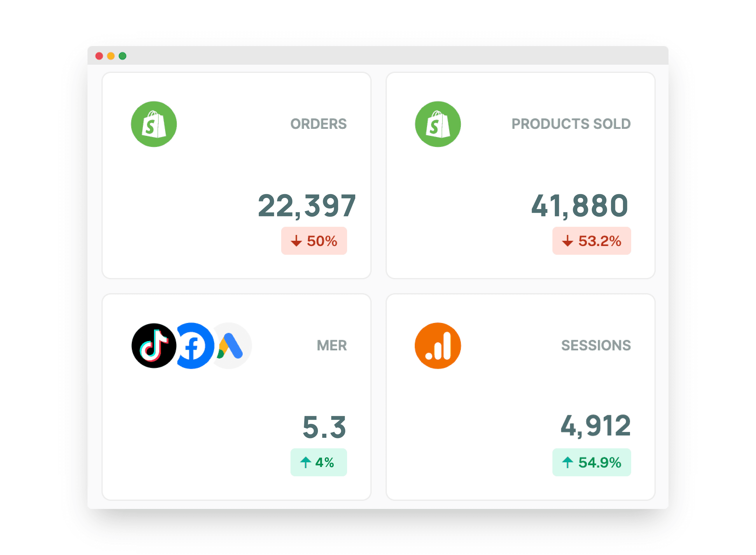Click the SESSIONS label
Viewport: 756px width, 555px height.
click(x=595, y=345)
